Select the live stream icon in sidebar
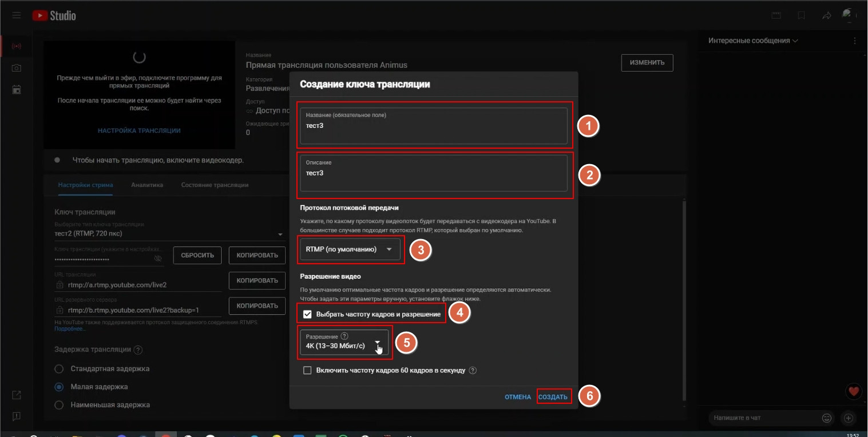 pos(17,46)
